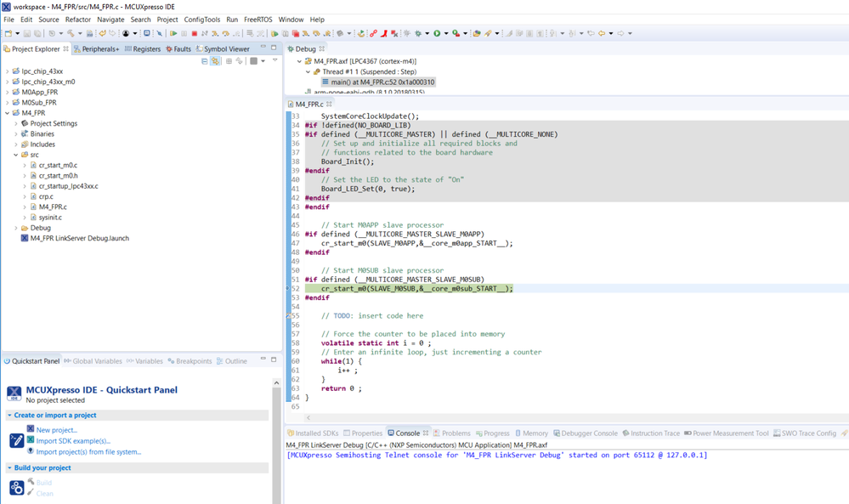849x504 pixels.
Task: Collapse the M4_FPR project node
Action: pos(7,113)
